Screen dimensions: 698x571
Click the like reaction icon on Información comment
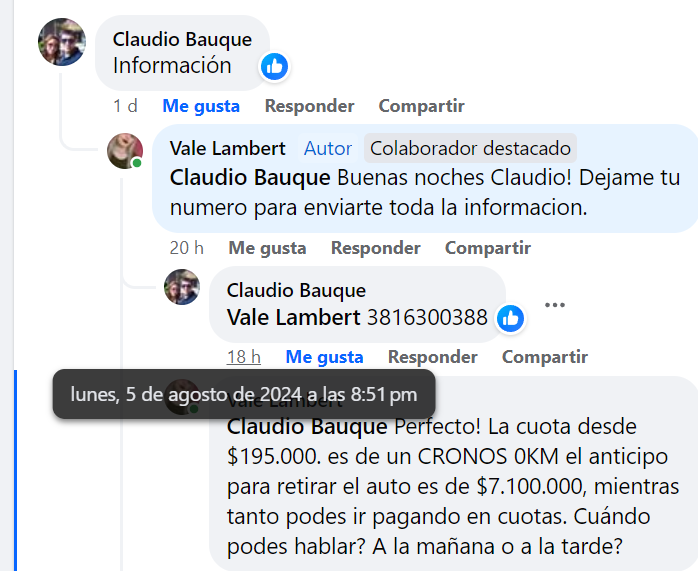[274, 67]
